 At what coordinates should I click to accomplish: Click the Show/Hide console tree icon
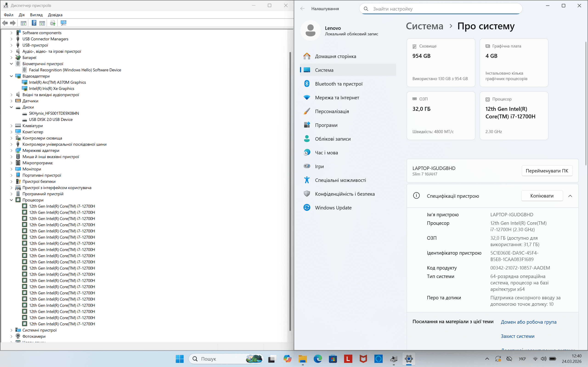[x=23, y=23]
